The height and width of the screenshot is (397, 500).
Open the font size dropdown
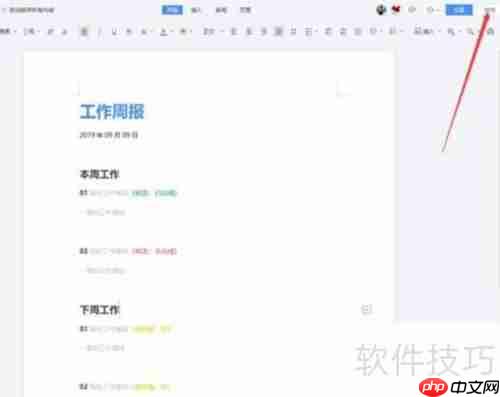pyautogui.click(x=31, y=32)
